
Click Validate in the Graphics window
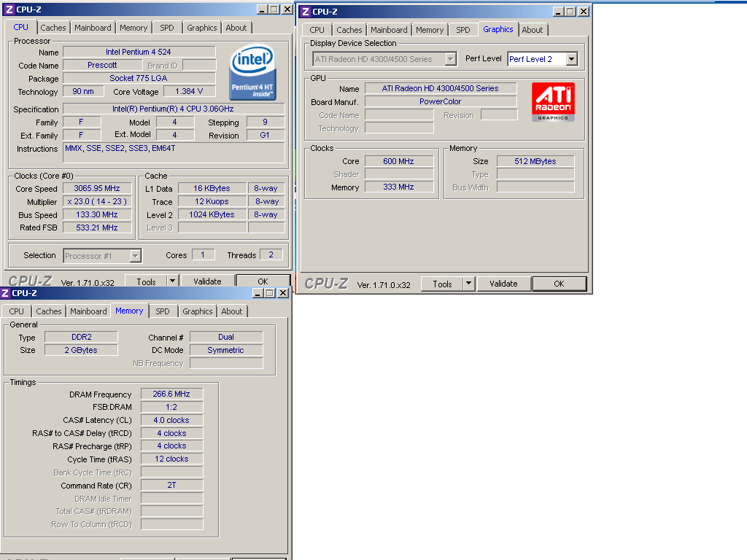503,284
